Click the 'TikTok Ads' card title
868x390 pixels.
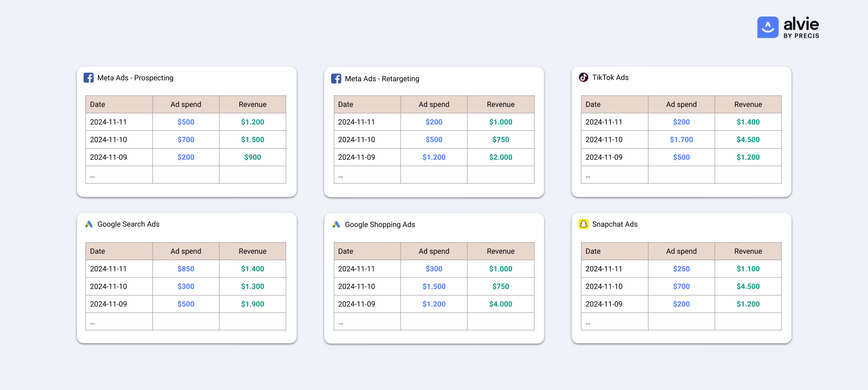click(x=610, y=78)
